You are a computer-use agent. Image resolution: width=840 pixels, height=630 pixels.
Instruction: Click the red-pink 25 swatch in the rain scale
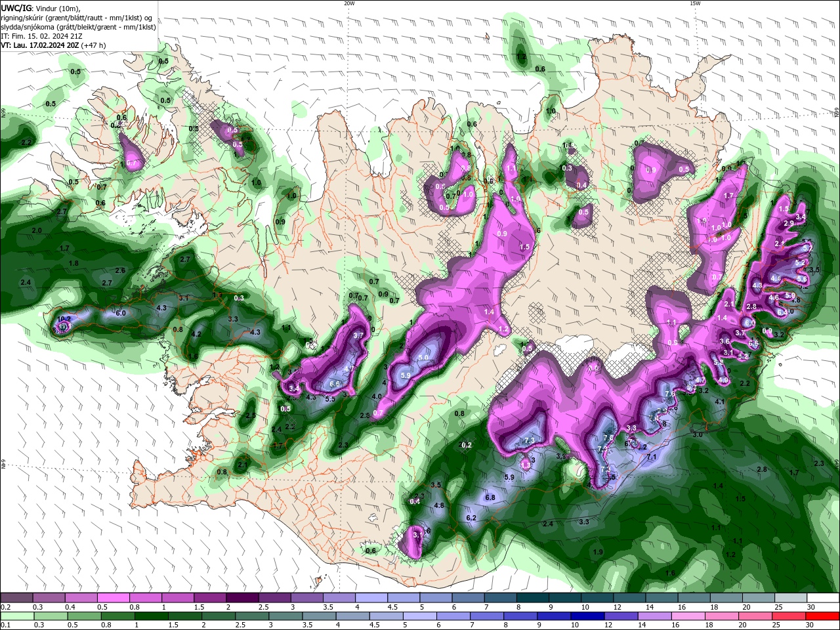click(790, 616)
